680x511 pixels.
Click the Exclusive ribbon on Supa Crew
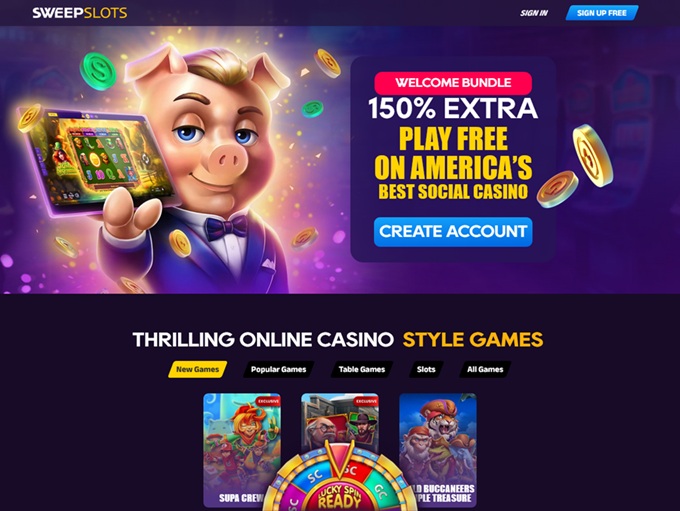(268, 401)
